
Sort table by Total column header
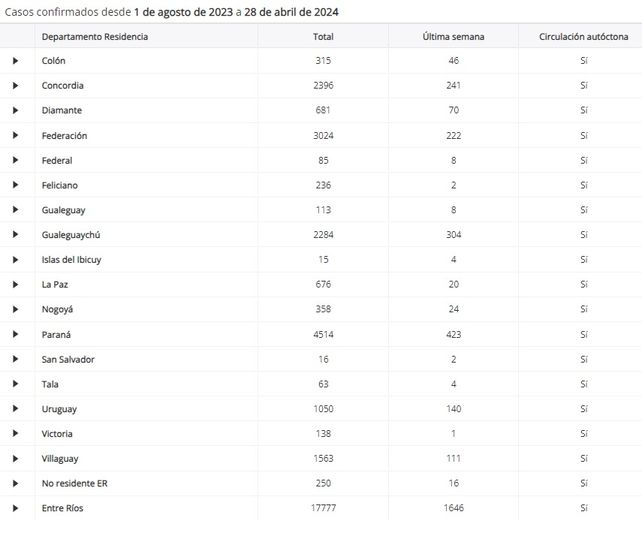323,37
